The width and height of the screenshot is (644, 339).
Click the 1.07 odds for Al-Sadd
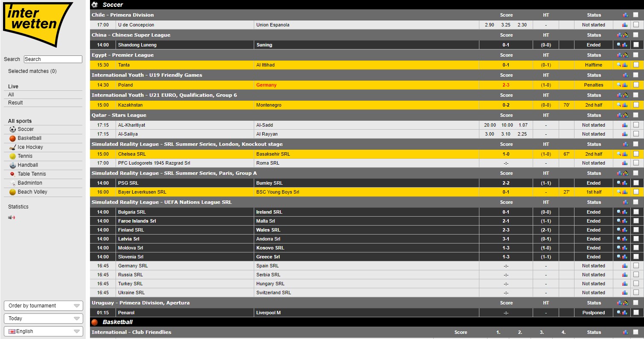click(x=522, y=125)
